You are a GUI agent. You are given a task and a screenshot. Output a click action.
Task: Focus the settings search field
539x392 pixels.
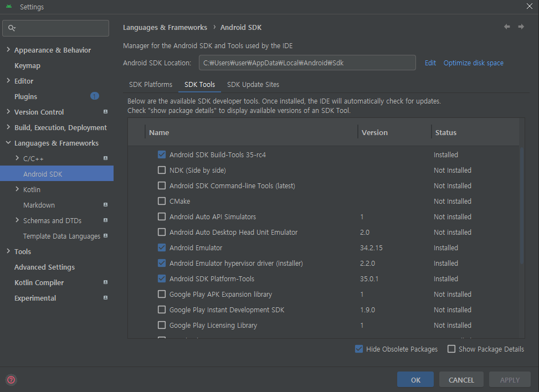pyautogui.click(x=56, y=28)
